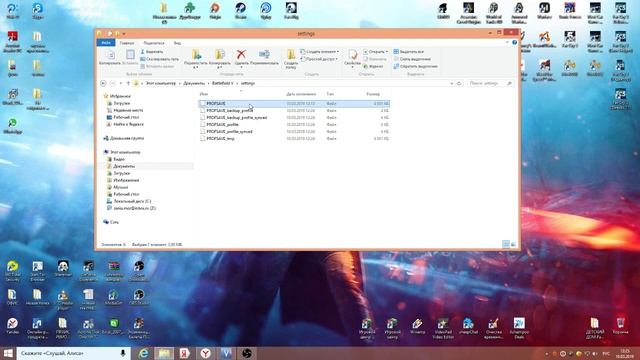Open Internet Explorer from the taskbar

click(x=143, y=353)
